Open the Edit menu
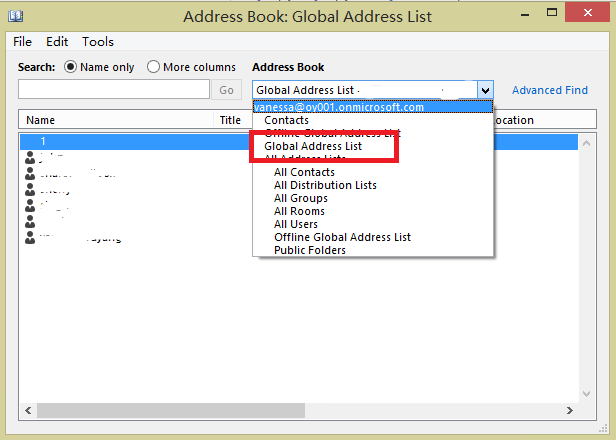 point(57,42)
